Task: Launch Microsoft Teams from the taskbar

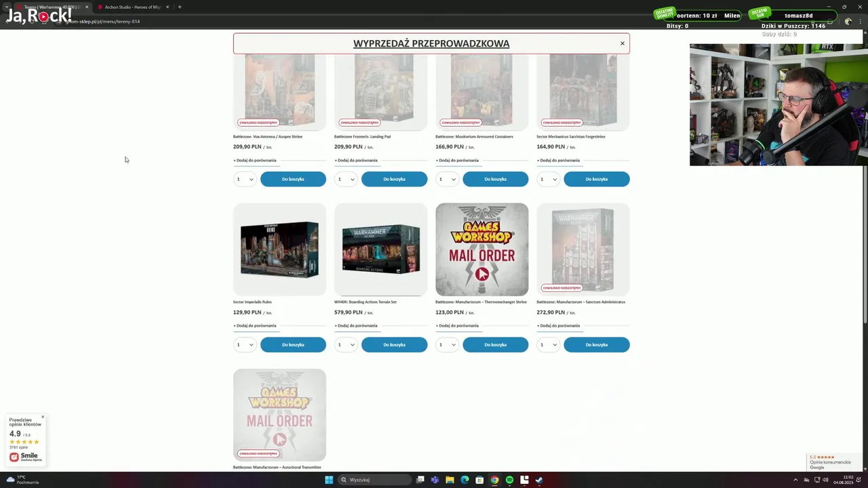Action: coord(435,480)
